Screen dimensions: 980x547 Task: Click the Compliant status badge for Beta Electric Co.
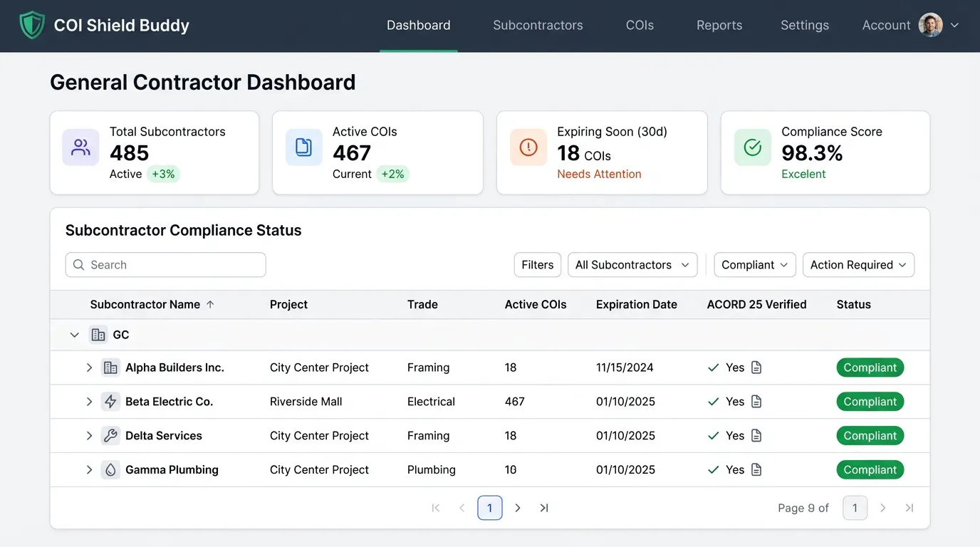870,402
